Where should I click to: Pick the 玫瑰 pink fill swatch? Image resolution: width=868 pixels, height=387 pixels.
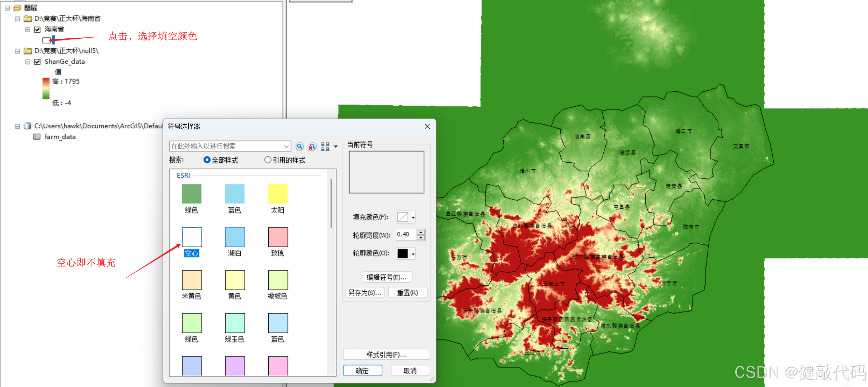coord(278,237)
